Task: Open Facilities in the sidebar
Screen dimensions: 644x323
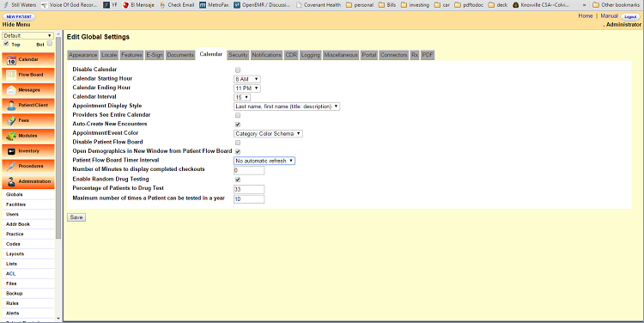Action: click(16, 204)
